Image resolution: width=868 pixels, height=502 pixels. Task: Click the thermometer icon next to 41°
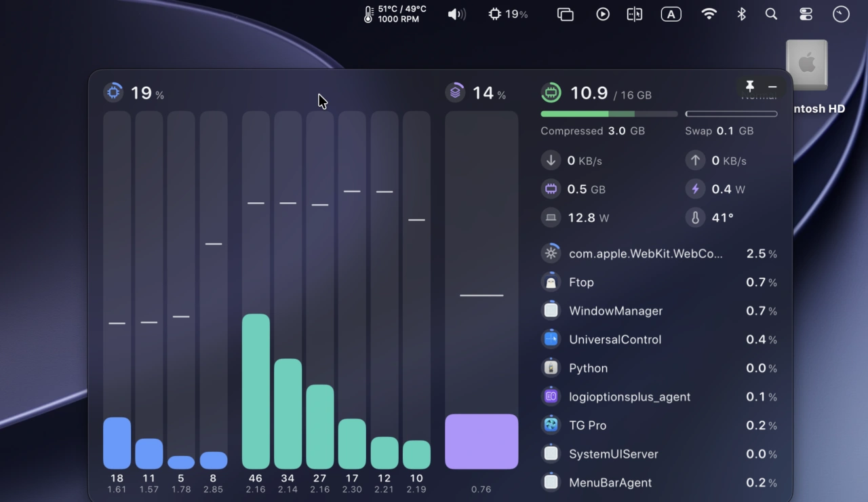click(x=695, y=218)
